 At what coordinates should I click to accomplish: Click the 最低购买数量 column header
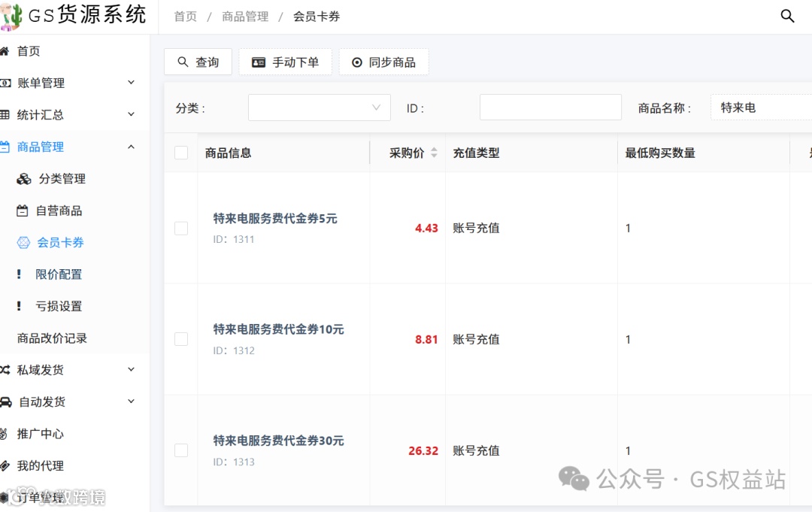[660, 153]
